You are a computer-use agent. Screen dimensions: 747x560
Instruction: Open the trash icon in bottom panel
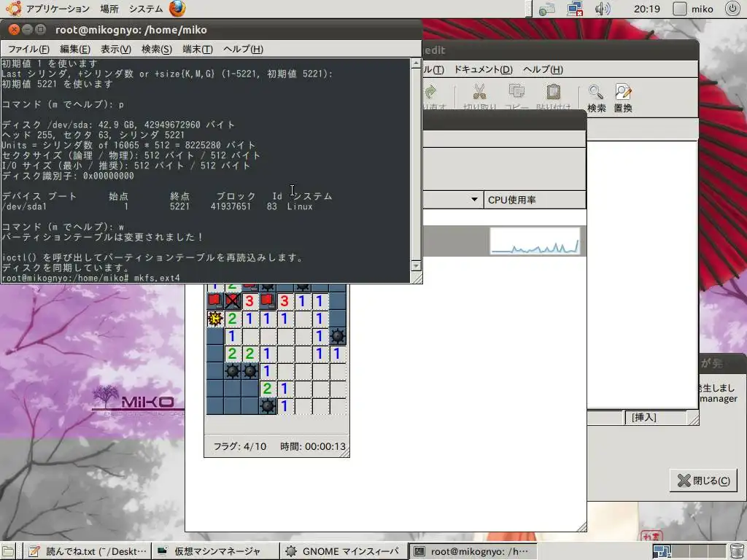pyautogui.click(x=737, y=551)
